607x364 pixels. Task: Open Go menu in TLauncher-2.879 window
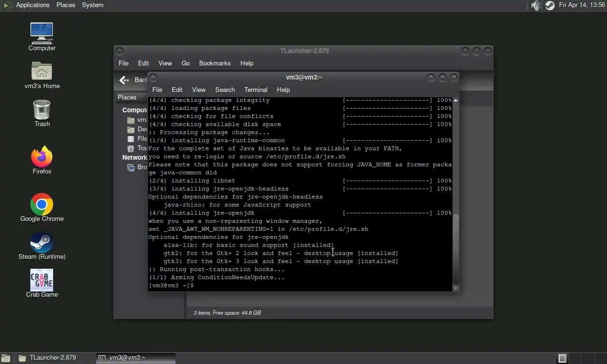tap(185, 63)
